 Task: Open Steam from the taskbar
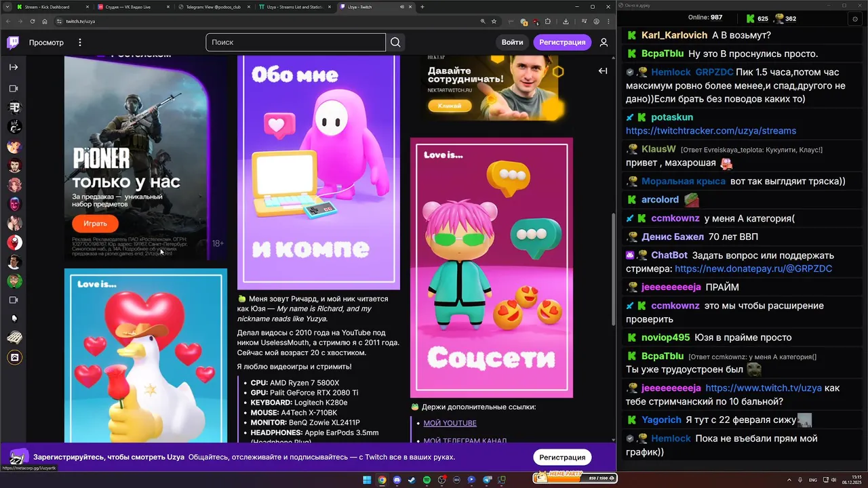pyautogui.click(x=412, y=480)
